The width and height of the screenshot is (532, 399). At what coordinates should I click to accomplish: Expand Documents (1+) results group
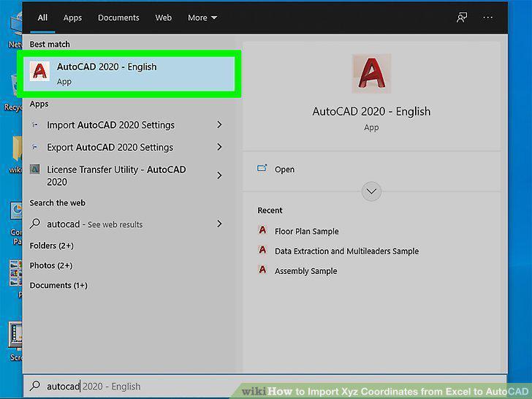(x=58, y=285)
